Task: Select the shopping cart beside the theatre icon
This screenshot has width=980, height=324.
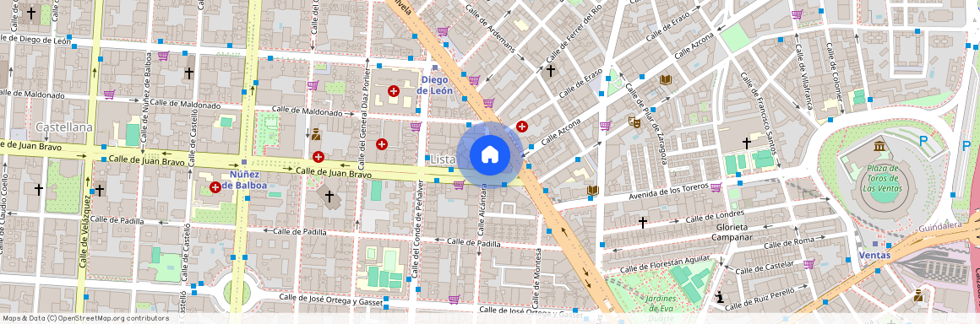Action: tap(605, 126)
